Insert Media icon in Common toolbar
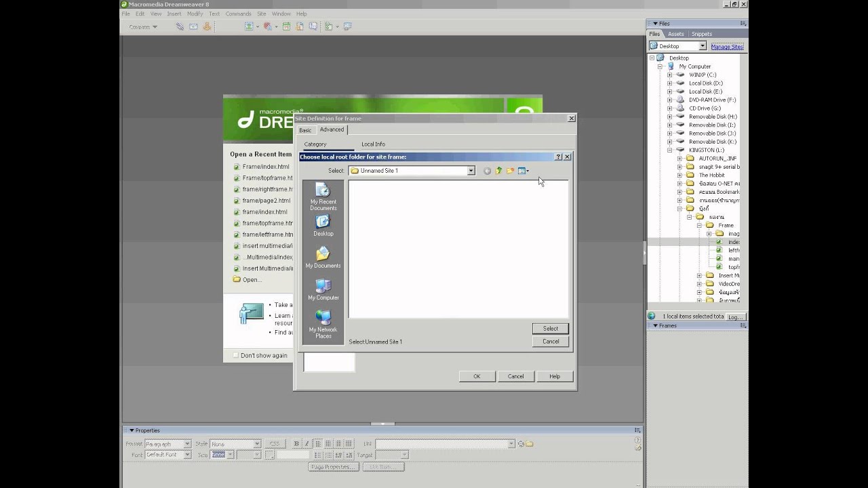 click(x=268, y=26)
